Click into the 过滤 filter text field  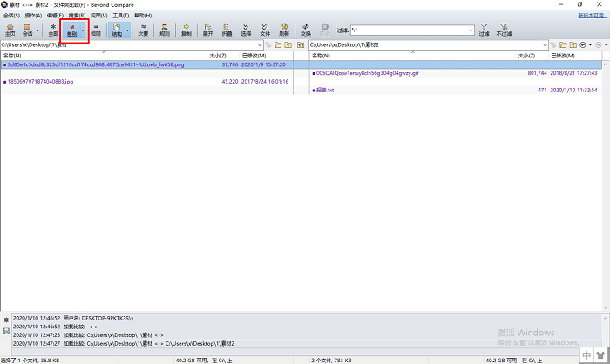[409, 30]
